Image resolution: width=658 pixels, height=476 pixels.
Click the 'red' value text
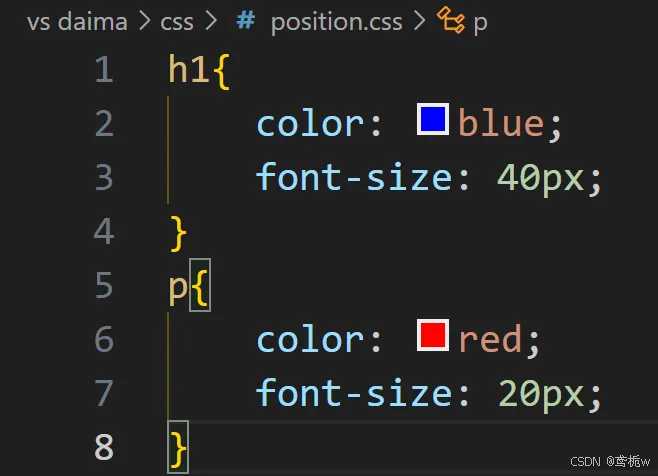tap(490, 339)
